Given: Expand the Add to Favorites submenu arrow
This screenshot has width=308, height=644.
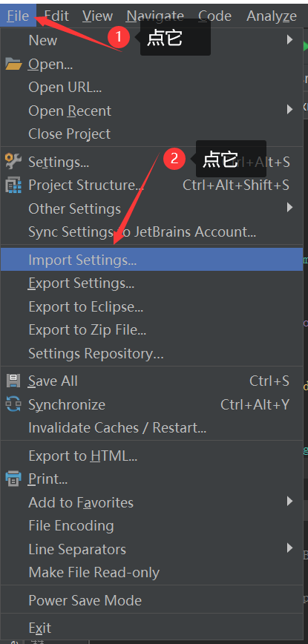Looking at the screenshot, I should (290, 501).
